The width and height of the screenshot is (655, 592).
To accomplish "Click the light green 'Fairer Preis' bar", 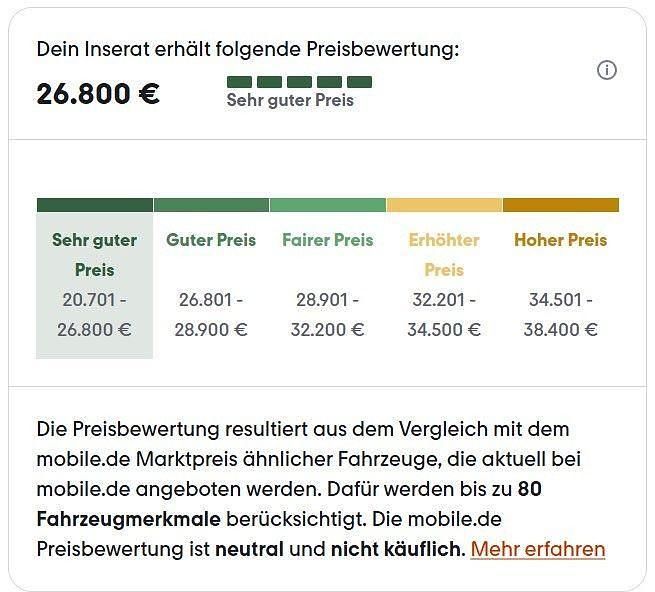I will pyautogui.click(x=327, y=205).
